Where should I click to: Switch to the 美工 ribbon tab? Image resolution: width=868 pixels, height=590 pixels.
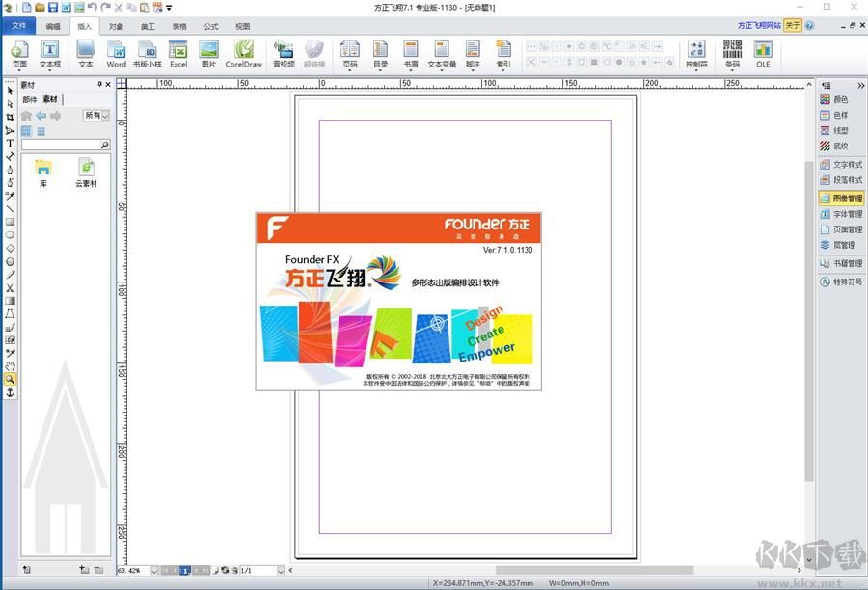(x=148, y=26)
